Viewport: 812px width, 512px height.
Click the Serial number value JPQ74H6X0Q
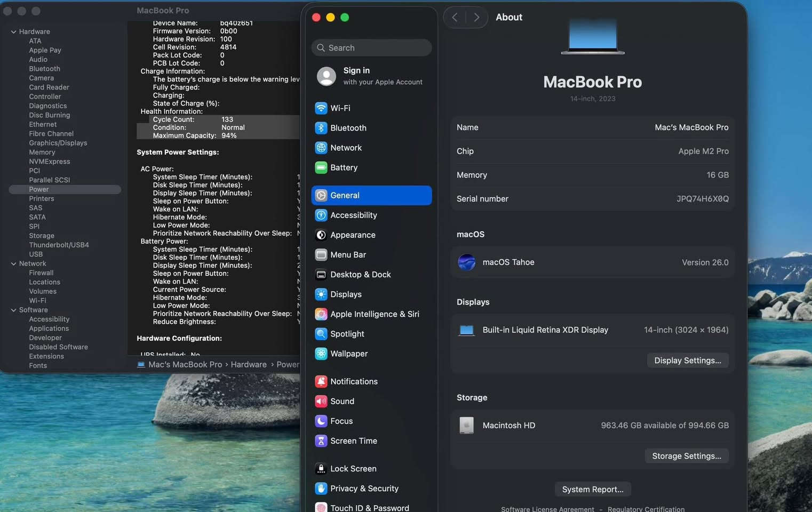pyautogui.click(x=703, y=199)
